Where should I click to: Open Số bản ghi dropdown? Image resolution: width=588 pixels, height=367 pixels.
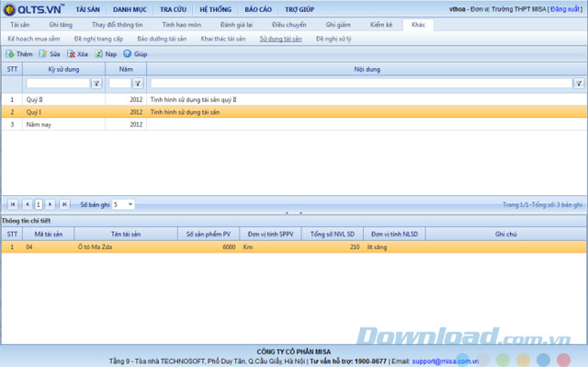tap(130, 204)
